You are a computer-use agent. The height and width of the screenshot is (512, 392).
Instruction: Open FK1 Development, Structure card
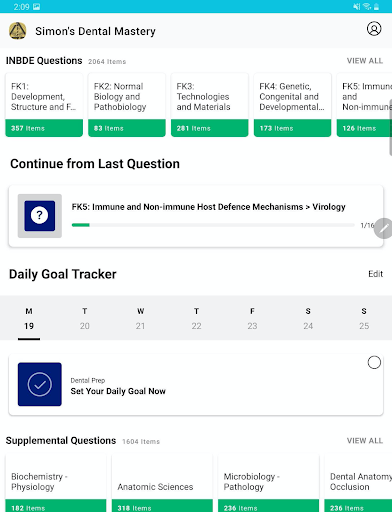point(44,105)
